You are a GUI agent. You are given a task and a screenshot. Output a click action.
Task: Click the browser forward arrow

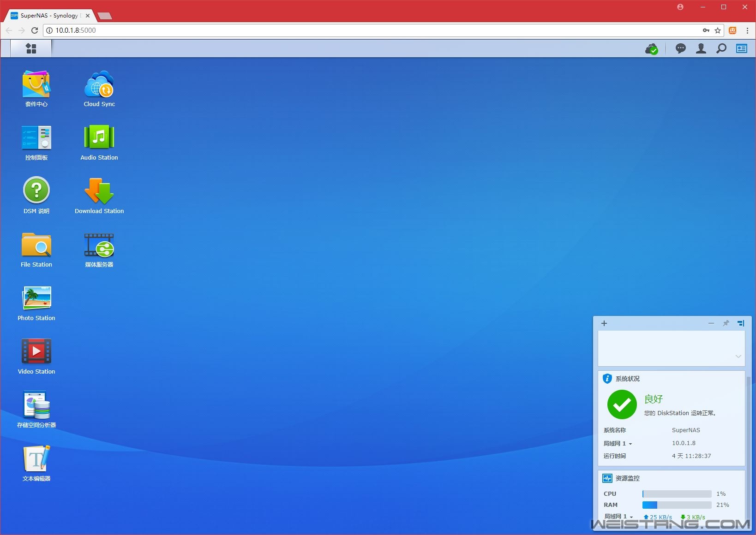pyautogui.click(x=21, y=30)
